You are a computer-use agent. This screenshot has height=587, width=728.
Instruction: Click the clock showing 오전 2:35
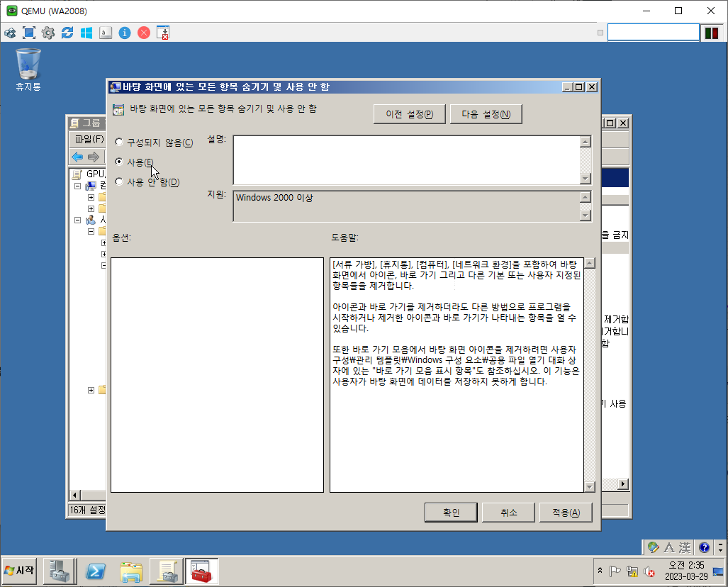point(686,565)
